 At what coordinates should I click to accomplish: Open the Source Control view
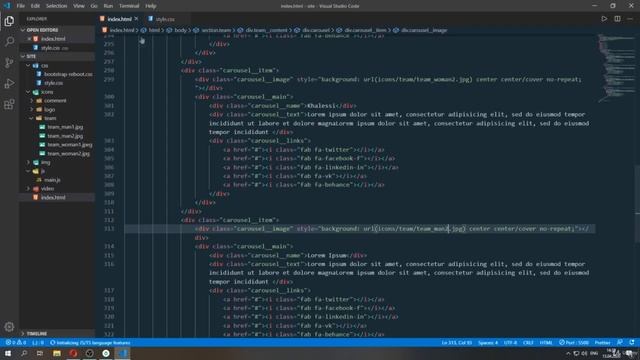(9, 62)
